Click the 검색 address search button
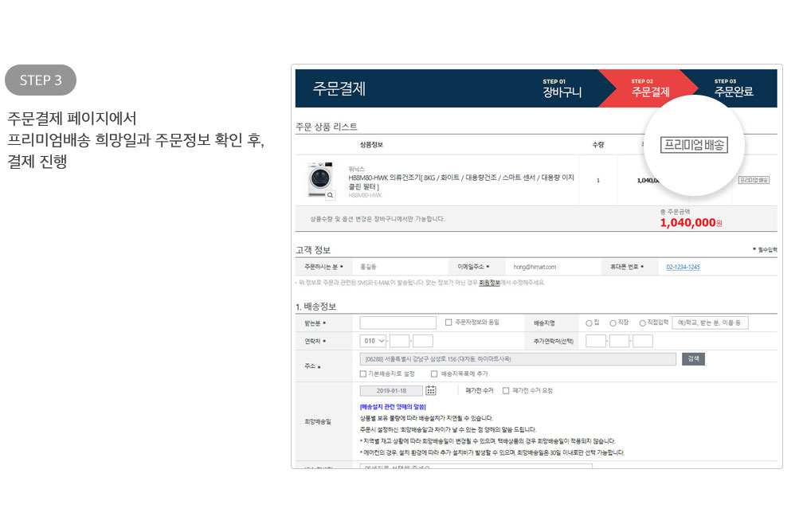 coord(693,359)
